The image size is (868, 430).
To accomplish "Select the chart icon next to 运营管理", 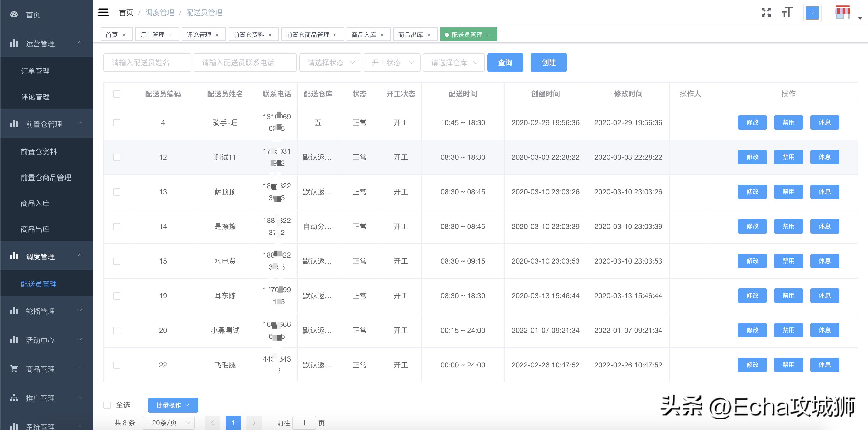I will [14, 43].
